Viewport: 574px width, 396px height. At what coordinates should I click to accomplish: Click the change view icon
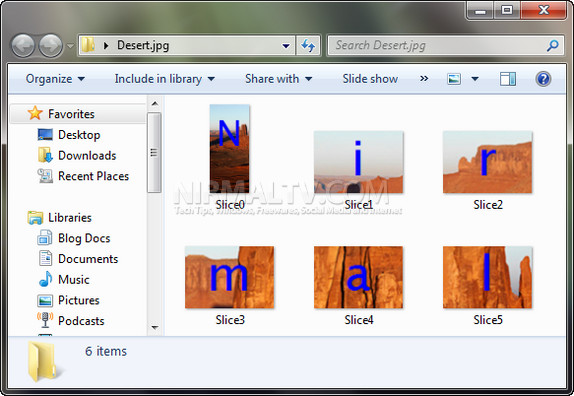[454, 79]
